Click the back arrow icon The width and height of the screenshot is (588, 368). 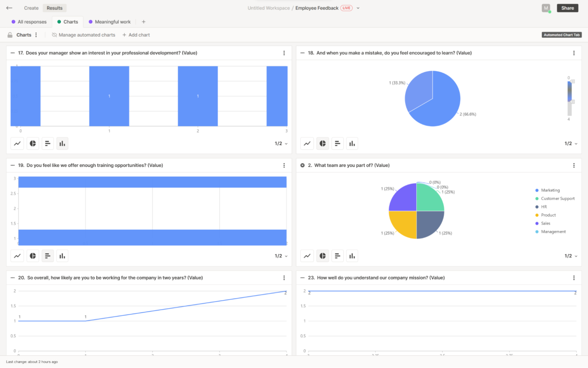[x=9, y=8]
